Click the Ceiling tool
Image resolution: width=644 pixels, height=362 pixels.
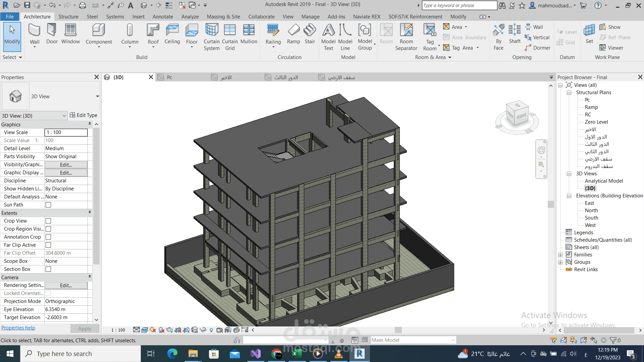[x=172, y=34]
